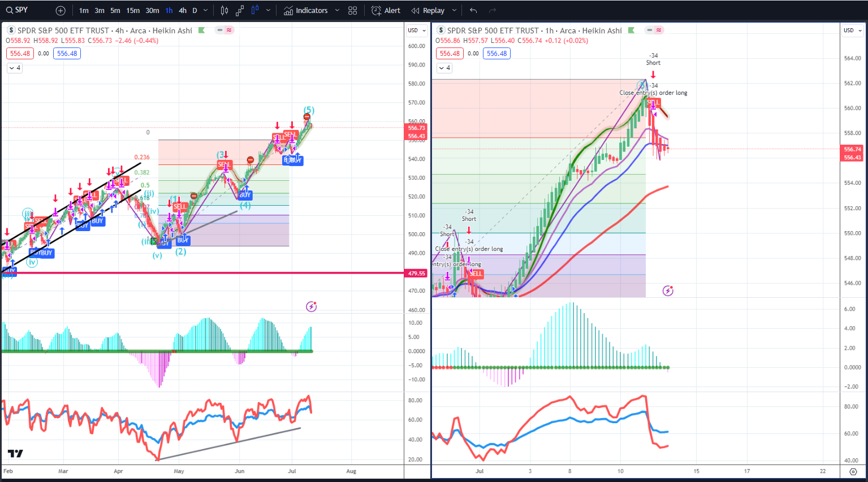Expand the timeframe interval dropdown

(206, 11)
